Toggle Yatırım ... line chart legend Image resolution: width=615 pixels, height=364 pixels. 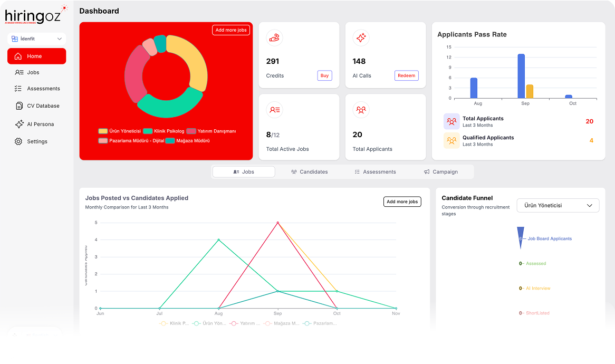(245, 323)
